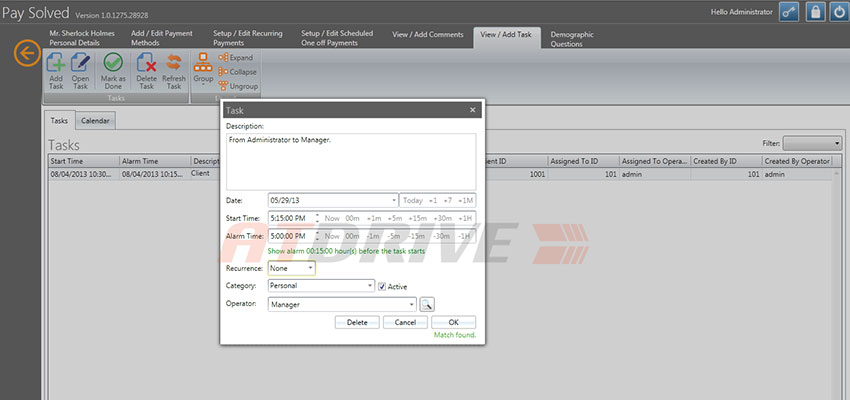Click the Open Task icon
This screenshot has width=850, height=400.
[x=80, y=63]
